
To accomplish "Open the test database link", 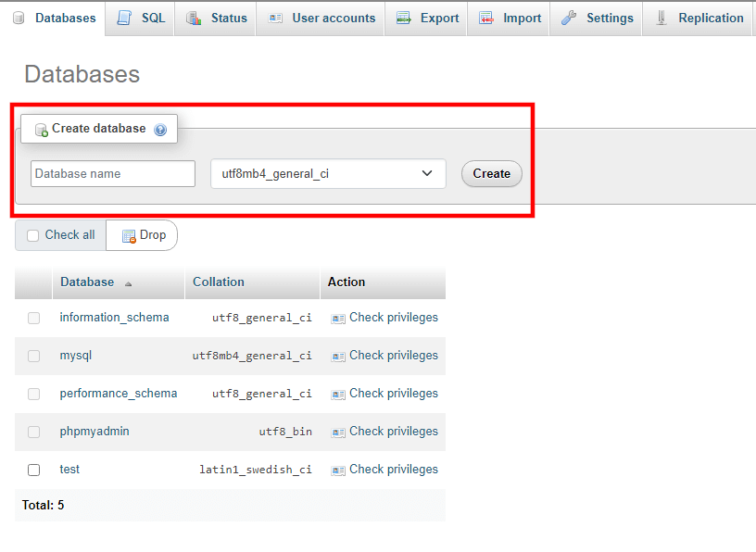I will [69, 469].
